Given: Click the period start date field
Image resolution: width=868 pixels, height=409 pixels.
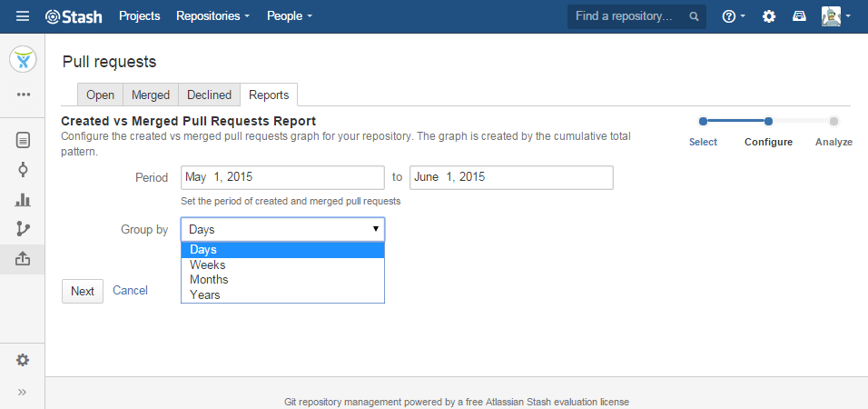Looking at the screenshot, I should point(282,177).
